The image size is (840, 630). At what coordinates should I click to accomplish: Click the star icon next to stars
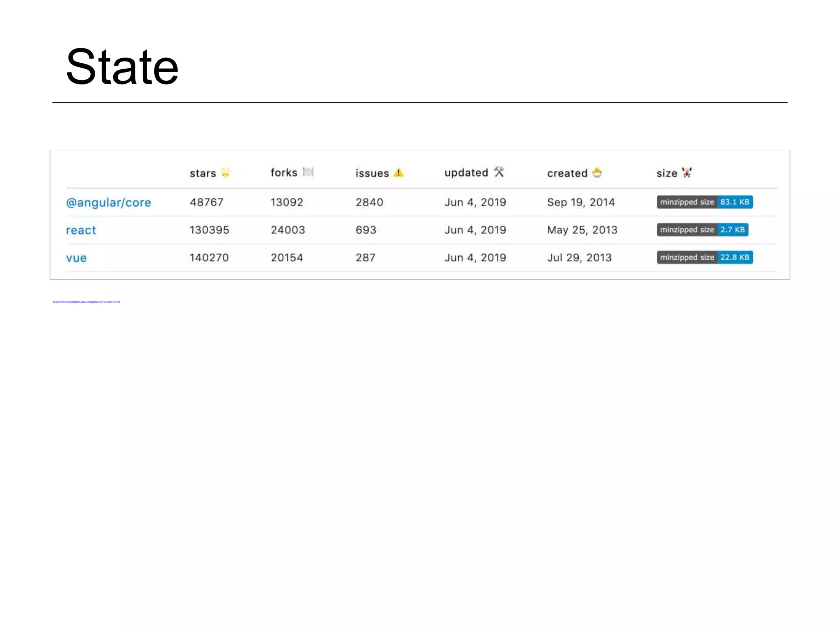(x=225, y=172)
